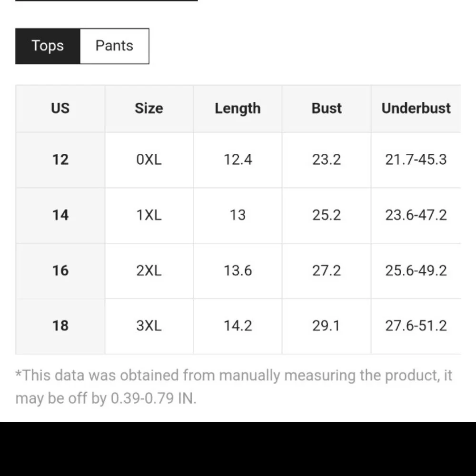Click the 21.7-45.3 underbust value
The image size is (476, 476).
pos(416,159)
